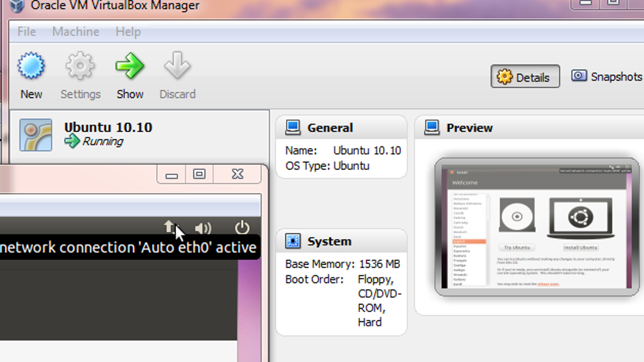Click the Snapshots camera icon
644x362 pixels.
coord(579,75)
